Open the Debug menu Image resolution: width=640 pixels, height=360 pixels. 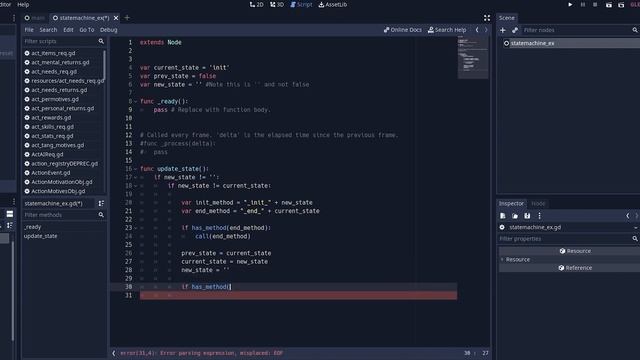point(109,30)
